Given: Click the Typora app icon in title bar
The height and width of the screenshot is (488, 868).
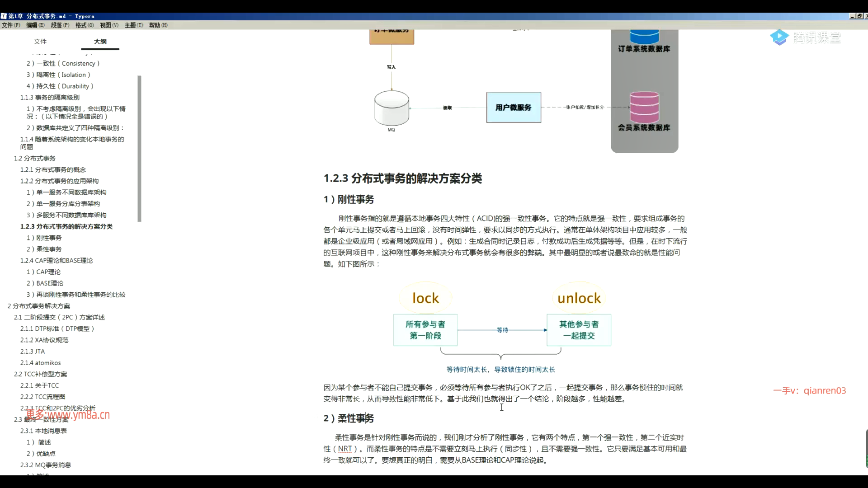Looking at the screenshot, I should coord(4,16).
